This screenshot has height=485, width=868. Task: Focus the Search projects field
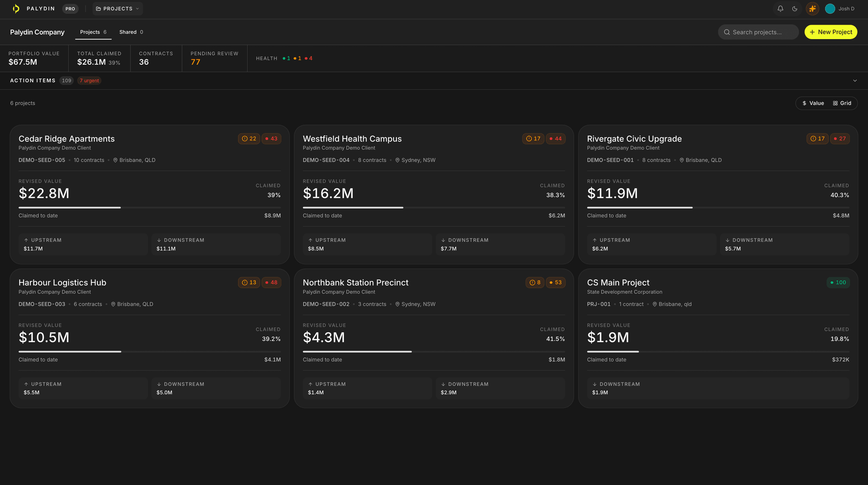[758, 32]
